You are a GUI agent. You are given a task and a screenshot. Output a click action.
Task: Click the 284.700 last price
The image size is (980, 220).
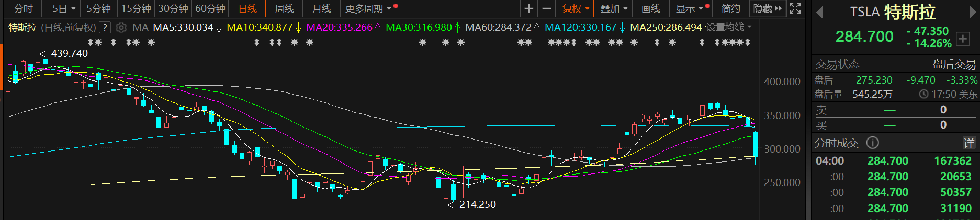point(864,37)
